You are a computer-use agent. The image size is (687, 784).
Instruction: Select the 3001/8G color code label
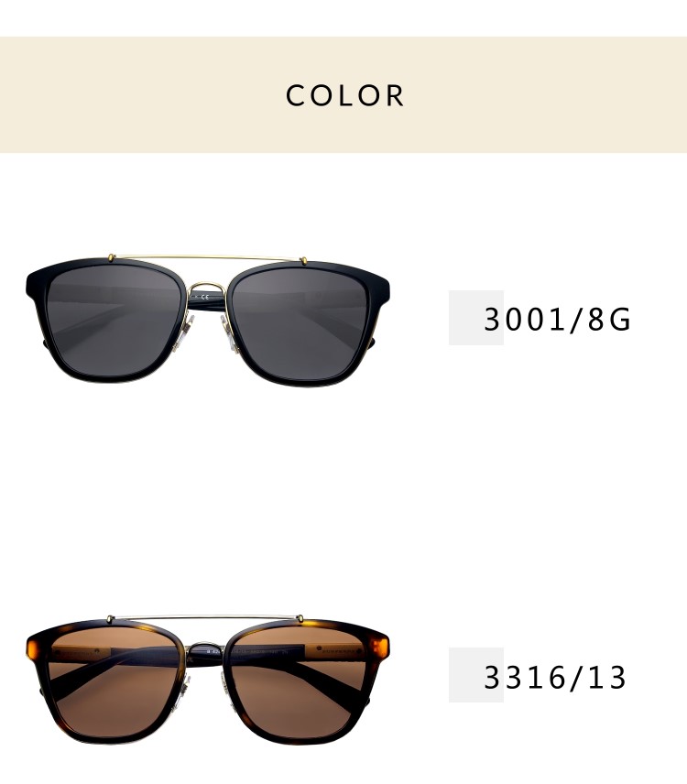coord(557,320)
